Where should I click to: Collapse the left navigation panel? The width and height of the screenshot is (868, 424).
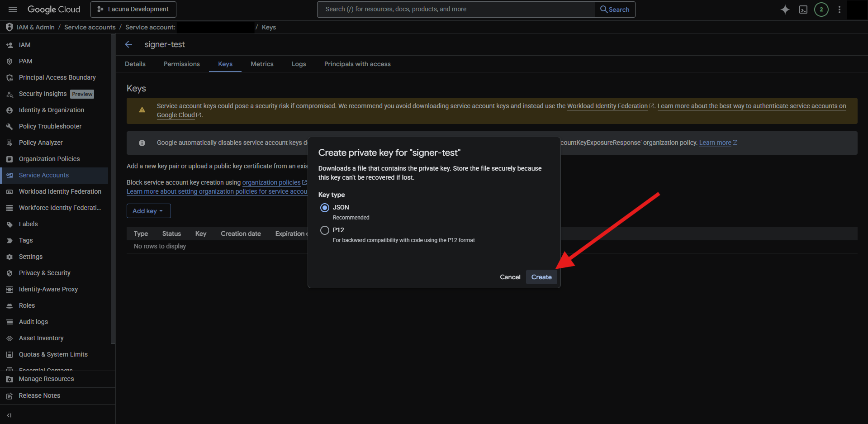pyautogui.click(x=9, y=415)
